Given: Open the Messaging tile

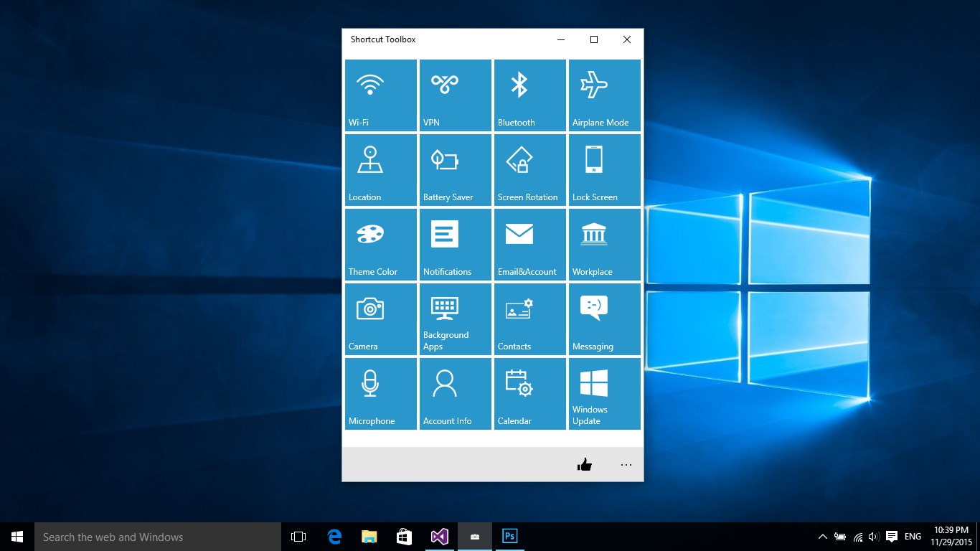Looking at the screenshot, I should 605,319.
